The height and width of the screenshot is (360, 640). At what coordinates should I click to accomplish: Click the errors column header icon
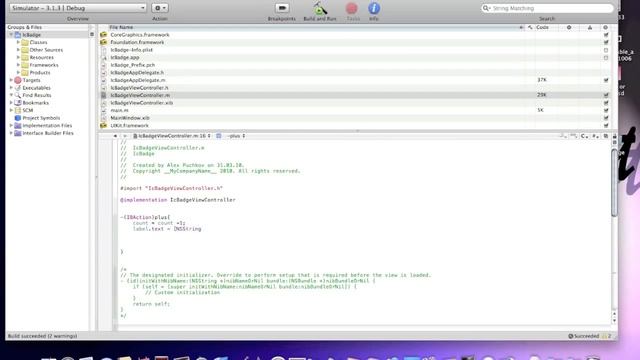pyautogui.click(x=569, y=27)
